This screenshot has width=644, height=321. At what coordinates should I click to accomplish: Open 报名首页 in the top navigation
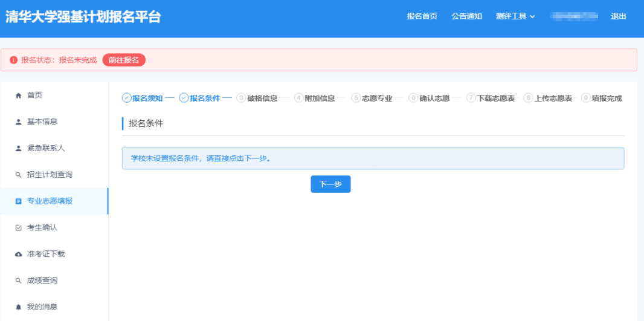pyautogui.click(x=422, y=16)
